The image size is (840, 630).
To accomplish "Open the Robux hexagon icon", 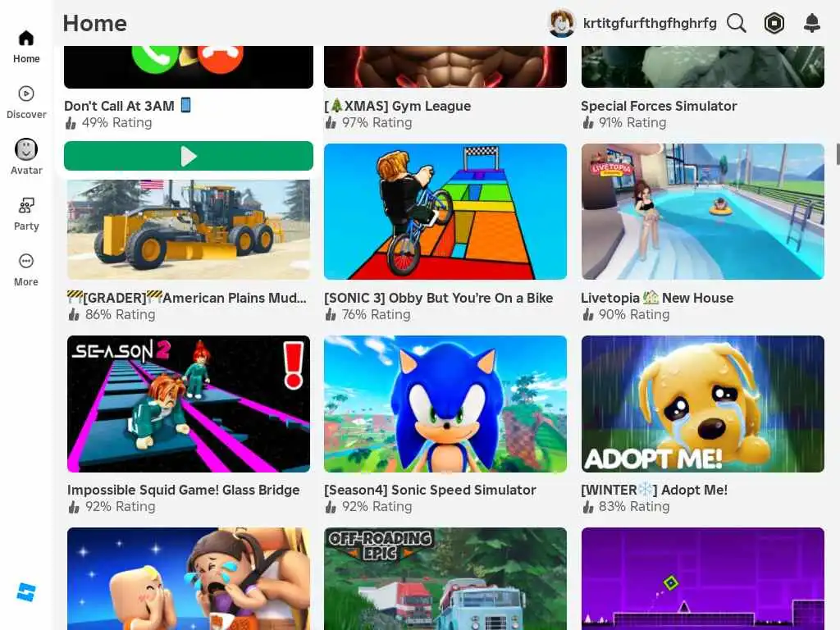I will click(x=774, y=24).
